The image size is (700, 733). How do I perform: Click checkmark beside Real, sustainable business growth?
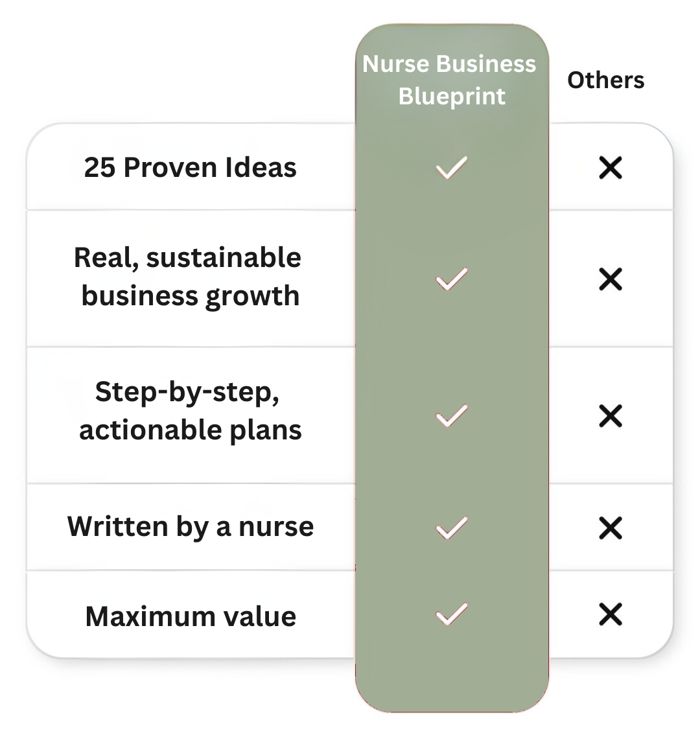tap(451, 279)
